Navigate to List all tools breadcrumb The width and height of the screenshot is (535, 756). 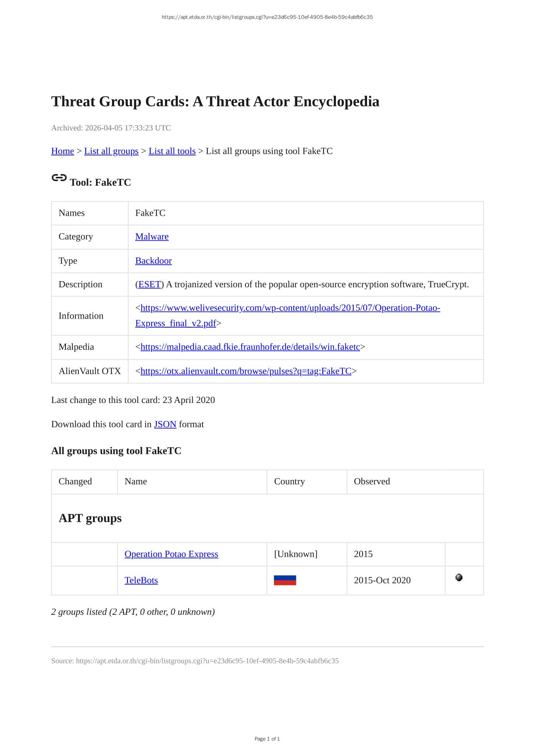tap(172, 151)
